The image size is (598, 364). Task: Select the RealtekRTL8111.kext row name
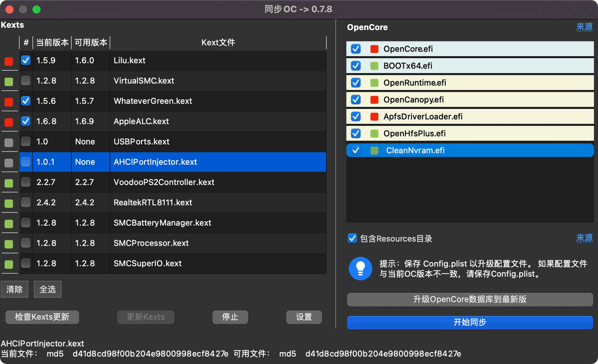(x=153, y=203)
